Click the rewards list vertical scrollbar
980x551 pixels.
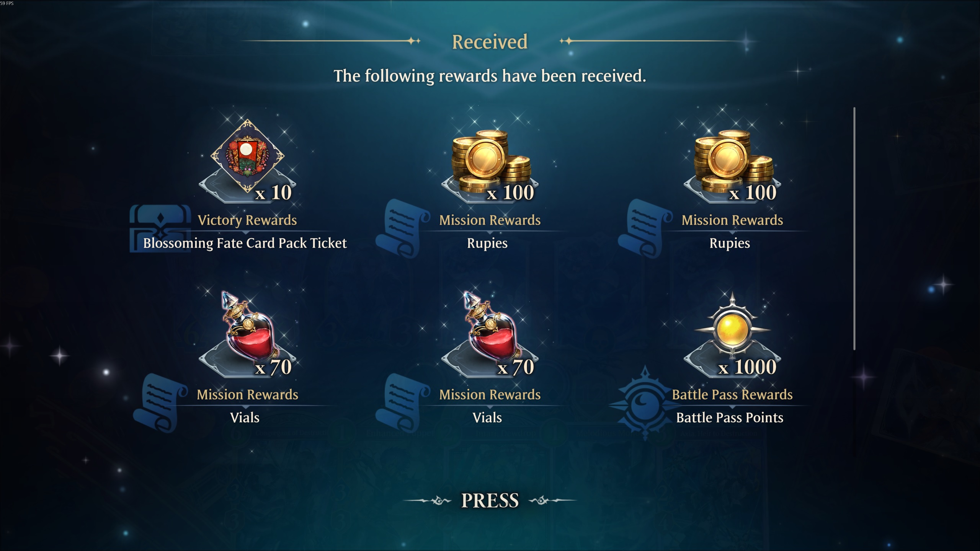tap(854, 229)
